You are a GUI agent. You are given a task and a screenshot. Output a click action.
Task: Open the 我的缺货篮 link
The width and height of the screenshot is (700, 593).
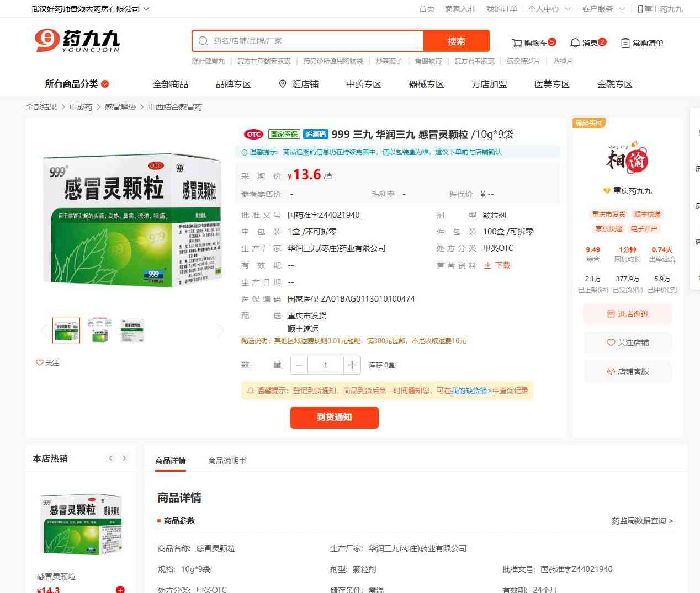471,391
